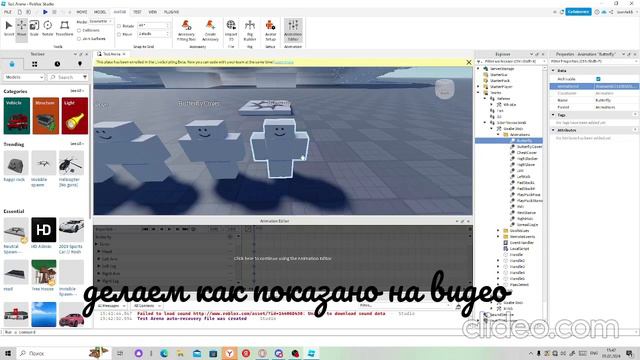Open Toolbox Recent clock icon
The image size is (640, 360).
tap(57, 64)
